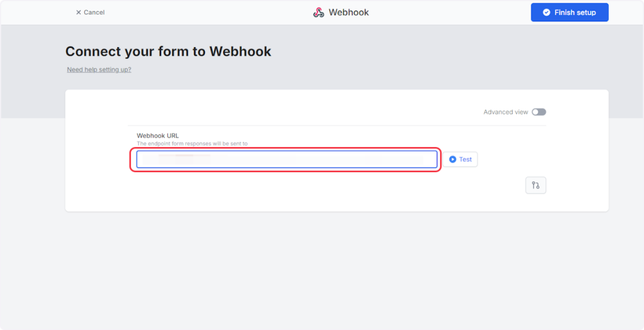Focus the Webhook URL input field
The height and width of the screenshot is (330, 644).
point(287,160)
